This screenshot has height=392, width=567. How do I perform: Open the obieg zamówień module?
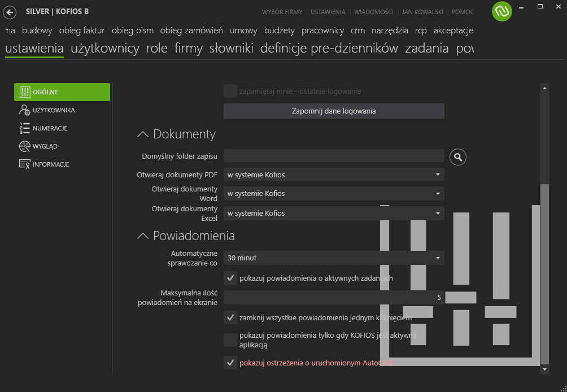(191, 31)
